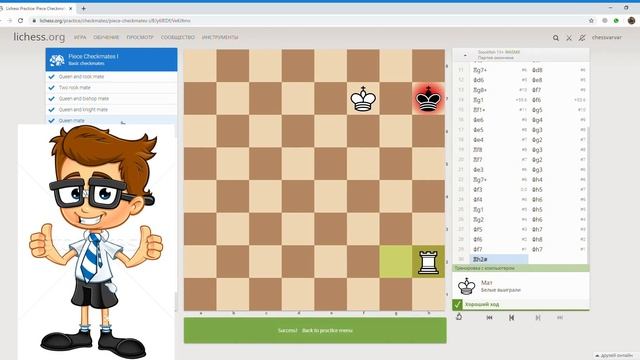
Task: Click the highlighted g2 square
Action: pos(396,262)
